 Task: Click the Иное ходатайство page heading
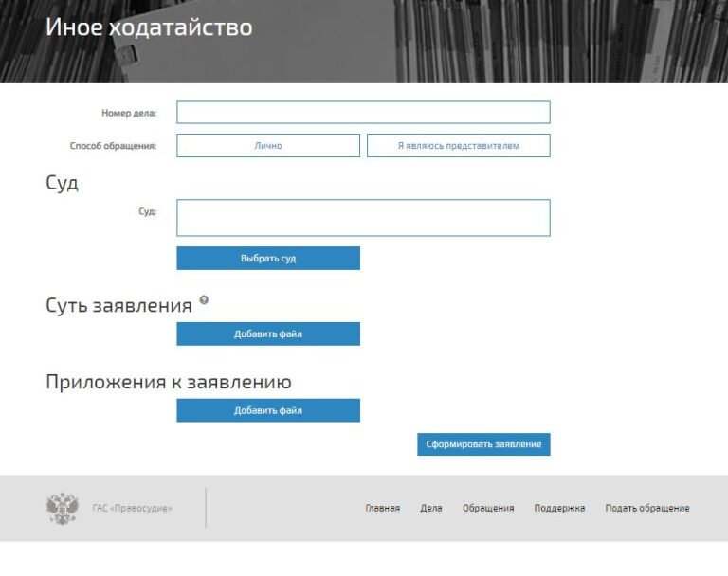pyautogui.click(x=149, y=27)
